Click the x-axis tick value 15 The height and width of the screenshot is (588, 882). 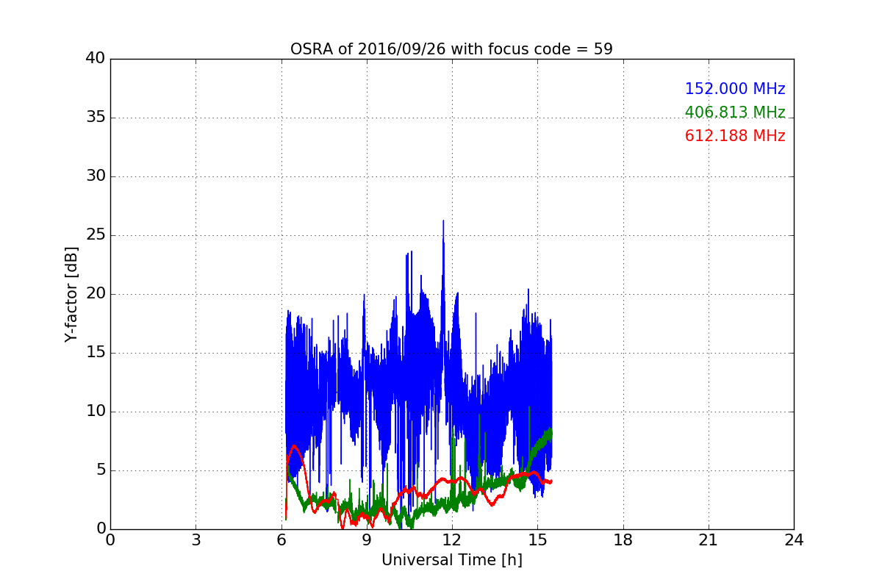click(537, 540)
